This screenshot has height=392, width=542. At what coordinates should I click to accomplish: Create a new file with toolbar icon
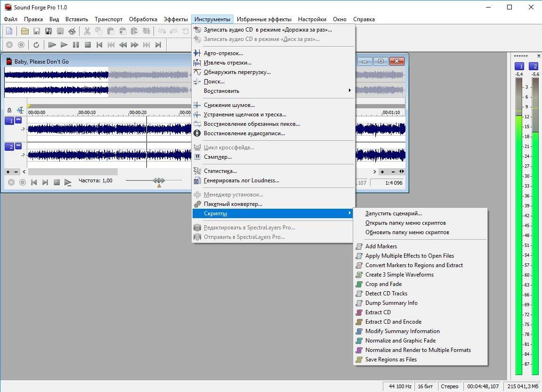[9, 31]
